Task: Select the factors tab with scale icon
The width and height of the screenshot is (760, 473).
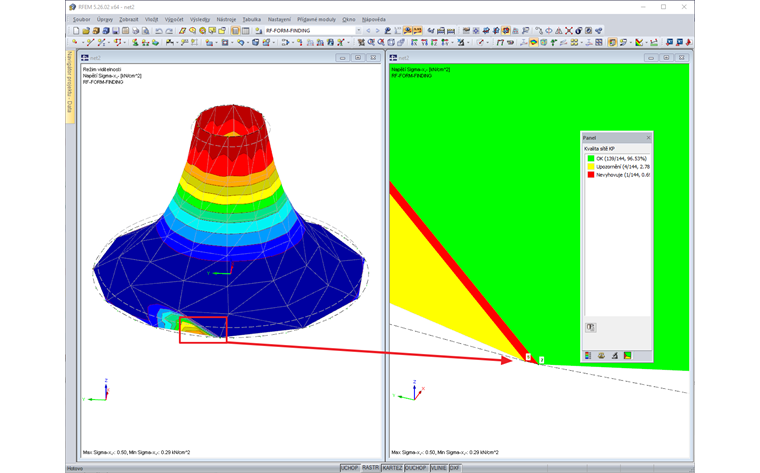Action: tap(601, 356)
